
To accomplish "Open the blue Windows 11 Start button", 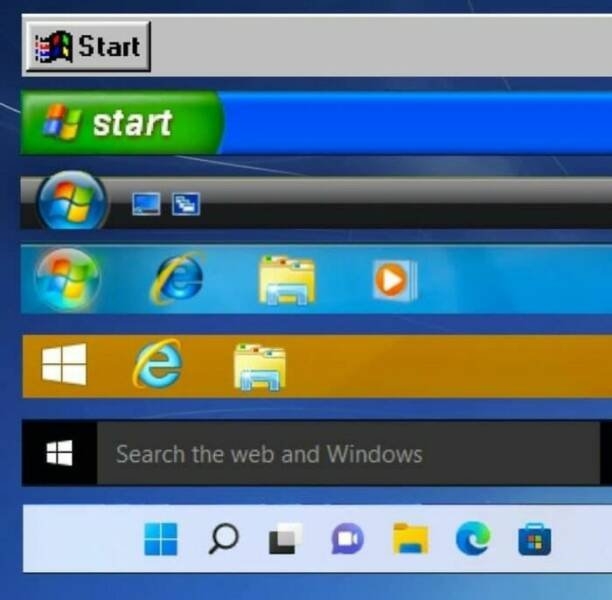I will click(x=160, y=540).
